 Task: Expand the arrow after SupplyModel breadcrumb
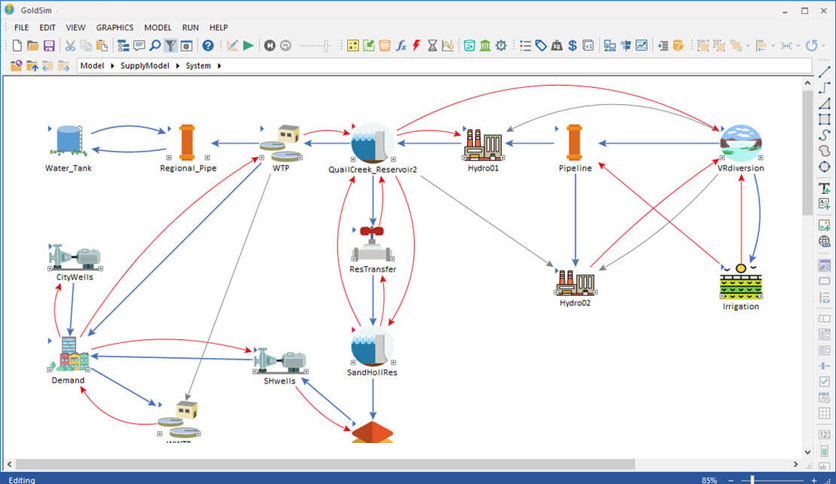(178, 66)
